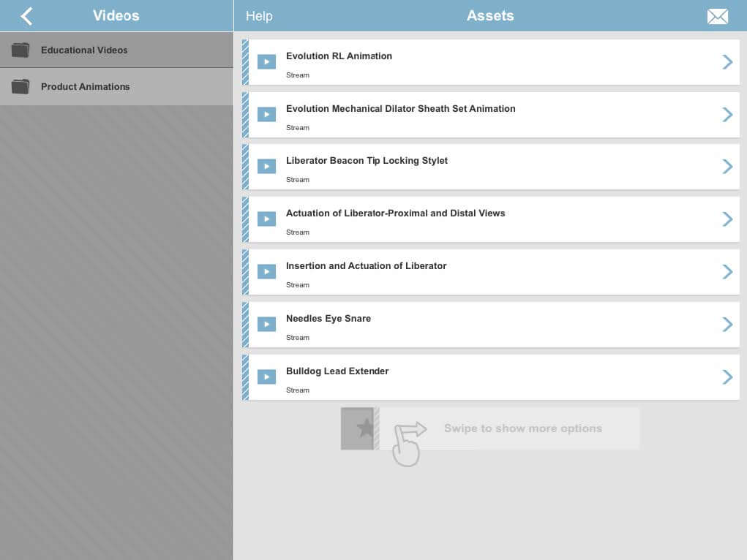747x560 pixels.
Task: Tap play icon for Bulldog Lead Extender
Action: coord(266,377)
